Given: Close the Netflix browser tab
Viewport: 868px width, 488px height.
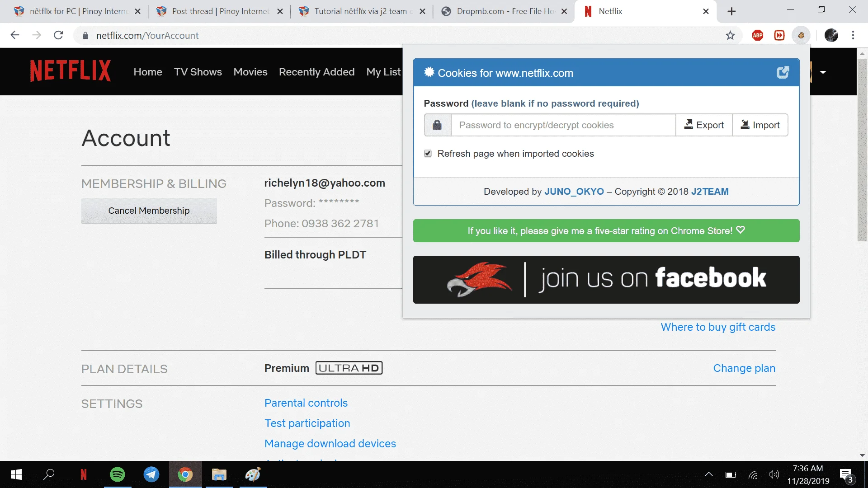Looking at the screenshot, I should tap(706, 11).
